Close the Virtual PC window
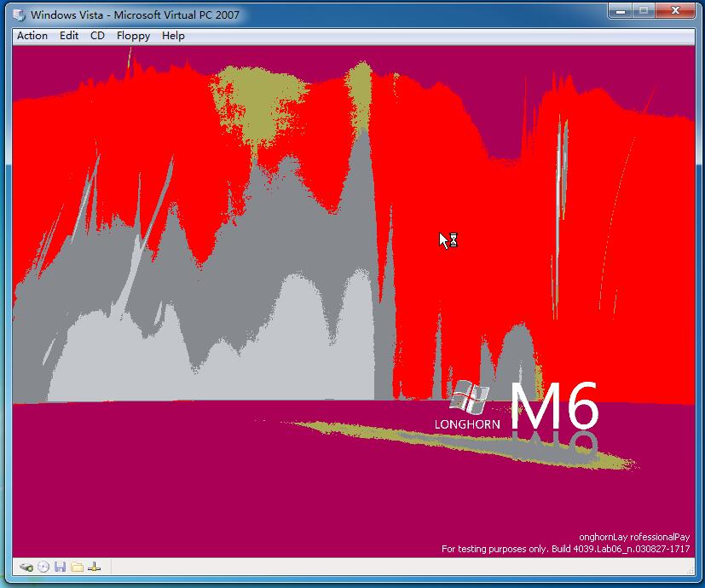The image size is (705, 588). 675,10
